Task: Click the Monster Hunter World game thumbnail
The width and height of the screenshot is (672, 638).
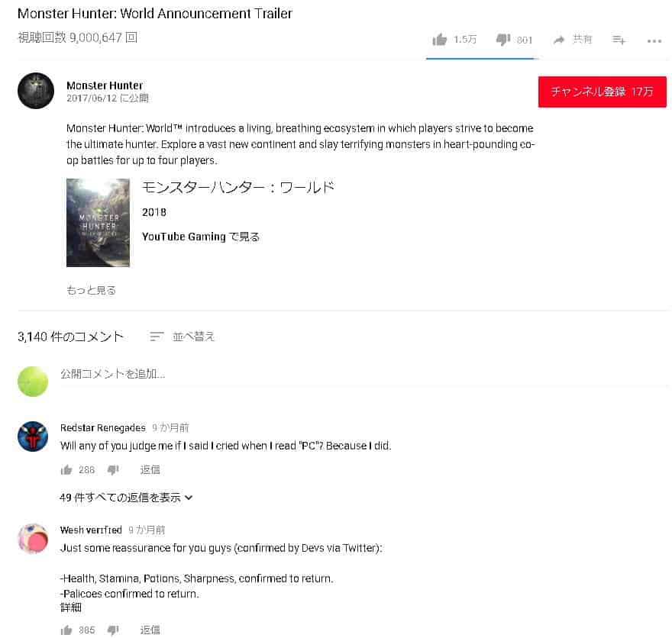Action: pyautogui.click(x=99, y=223)
